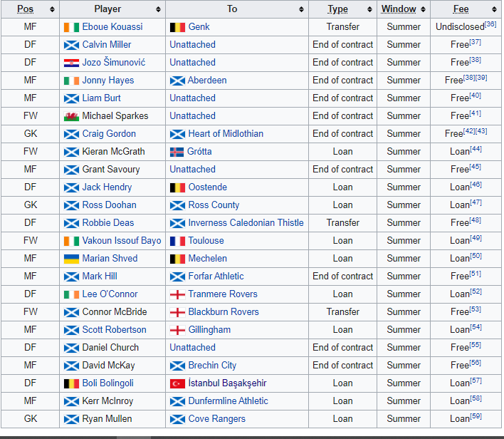Open Dunfermline Athletic club link
Image resolution: width=504 pixels, height=439 pixels.
point(229,401)
